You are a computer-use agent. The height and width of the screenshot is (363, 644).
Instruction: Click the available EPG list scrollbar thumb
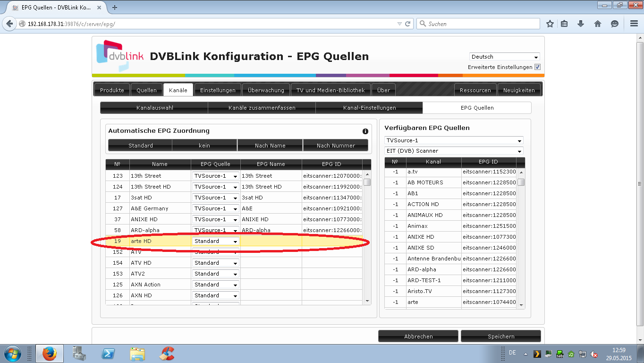point(521,182)
